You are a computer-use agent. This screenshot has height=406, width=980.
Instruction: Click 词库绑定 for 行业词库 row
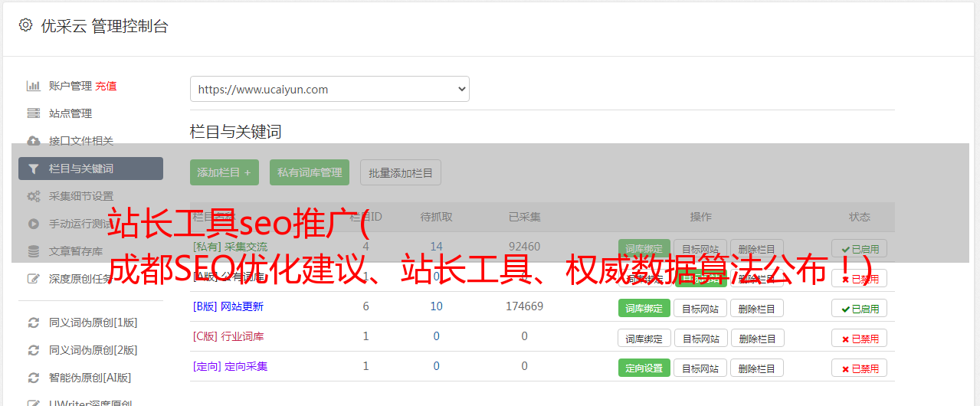coord(644,338)
